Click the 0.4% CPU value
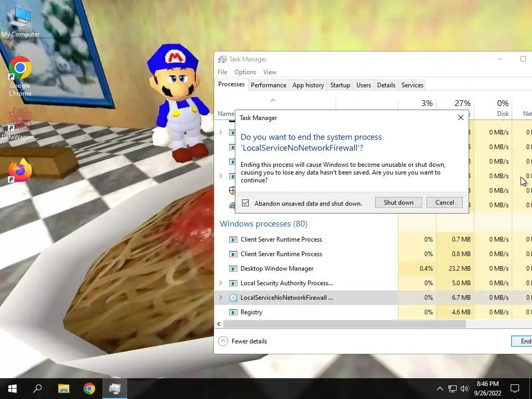 click(x=426, y=269)
